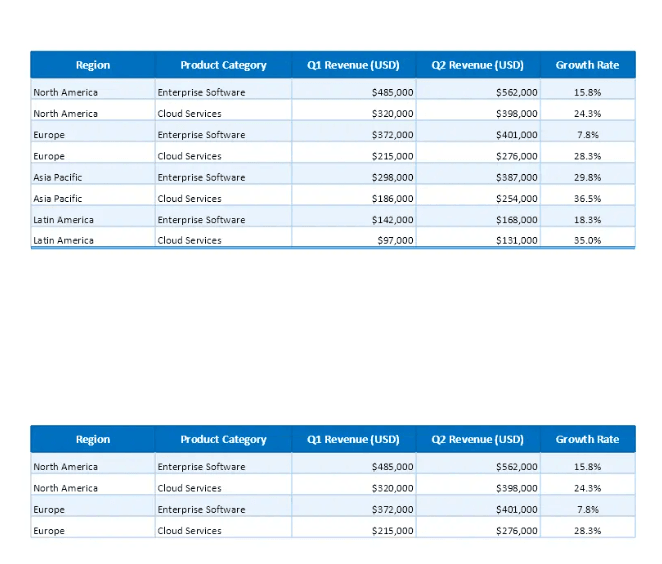Select Q2 Revenue (USD) header in bottom table
Viewport: 662px width, 564px height.
(478, 439)
